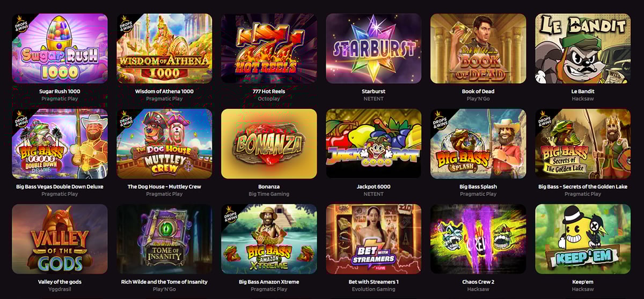644x299 pixels.
Task: Open the Le Bandit raccoon game tile
Action: click(x=583, y=48)
